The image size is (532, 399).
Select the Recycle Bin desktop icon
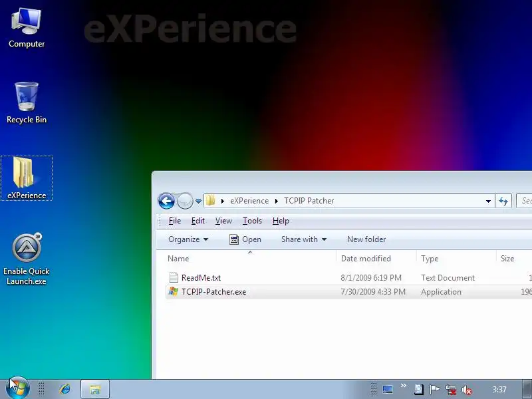[x=27, y=103]
